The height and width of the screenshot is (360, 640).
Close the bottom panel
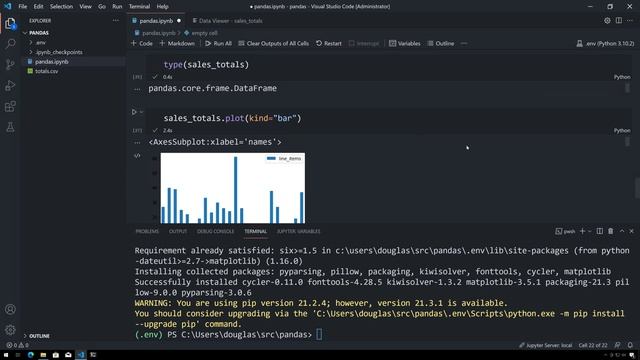[x=631, y=231]
